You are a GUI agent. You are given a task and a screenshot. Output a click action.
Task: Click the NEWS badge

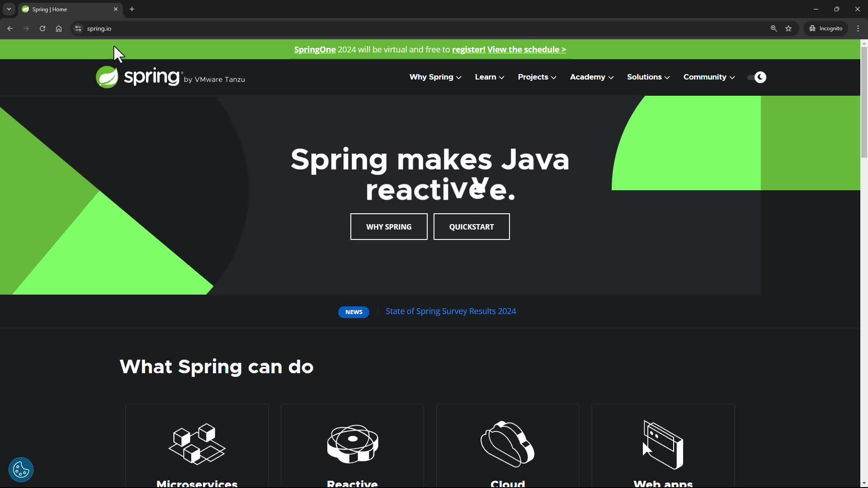(354, 312)
